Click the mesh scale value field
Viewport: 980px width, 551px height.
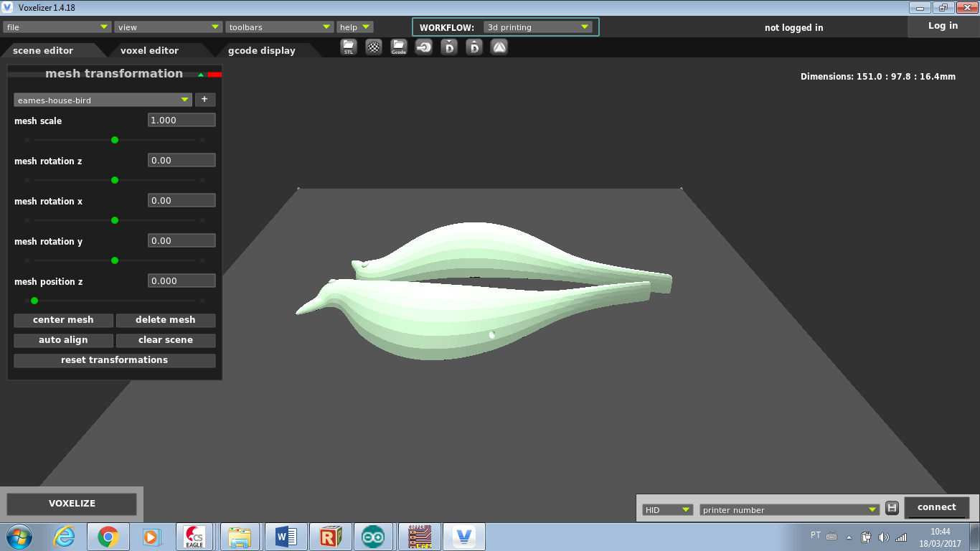(x=182, y=121)
